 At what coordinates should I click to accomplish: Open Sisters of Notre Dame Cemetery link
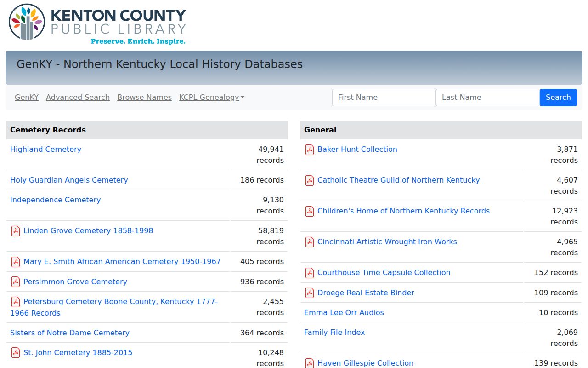pos(70,333)
